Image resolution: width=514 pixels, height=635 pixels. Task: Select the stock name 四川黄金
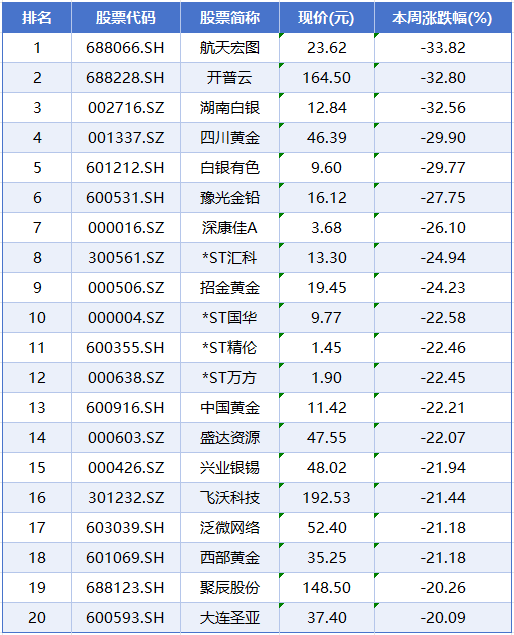click(230, 138)
